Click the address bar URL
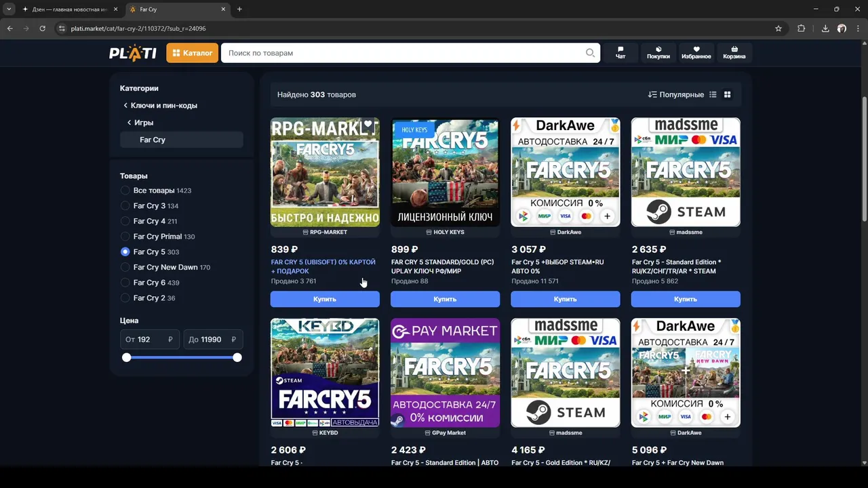The height and width of the screenshot is (488, 868). point(138,28)
